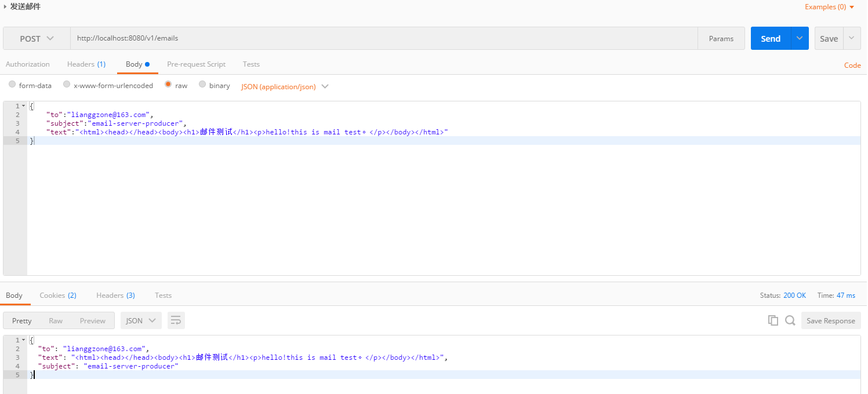868x394 pixels.
Task: Click the Save button
Action: tap(829, 38)
